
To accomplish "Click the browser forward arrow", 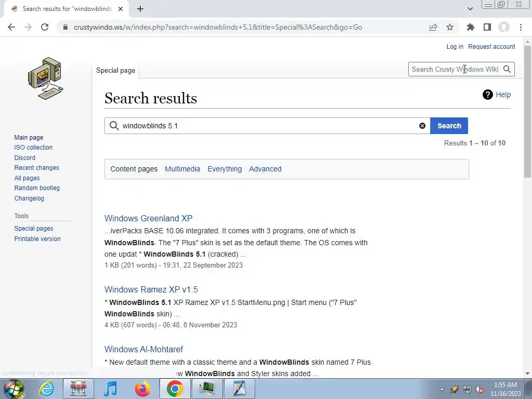I will click(x=28, y=27).
